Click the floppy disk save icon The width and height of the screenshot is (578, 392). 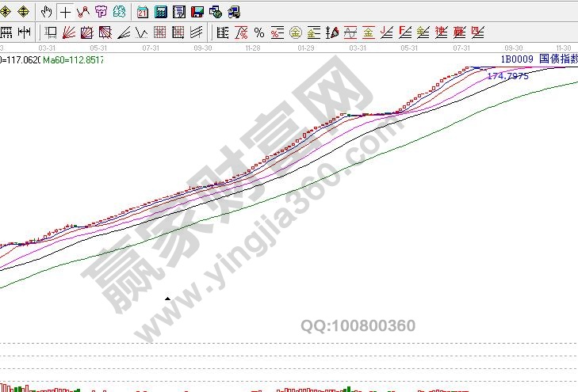[x=197, y=12]
